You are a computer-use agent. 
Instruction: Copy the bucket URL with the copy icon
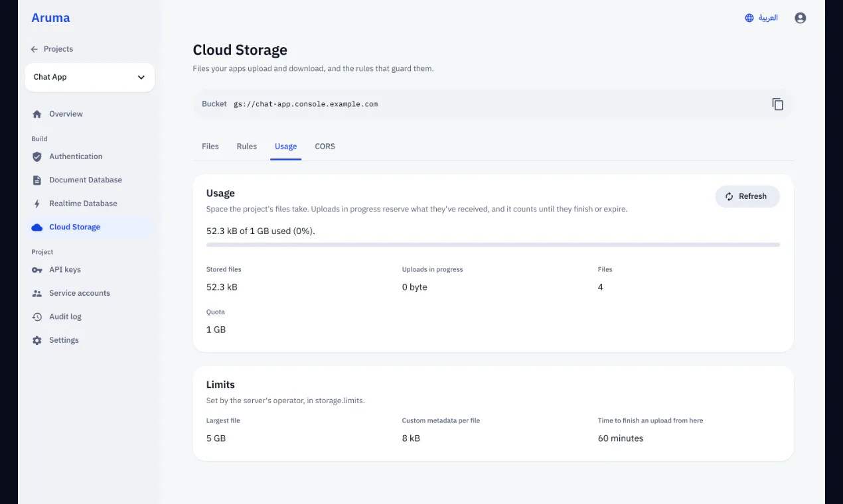(777, 104)
